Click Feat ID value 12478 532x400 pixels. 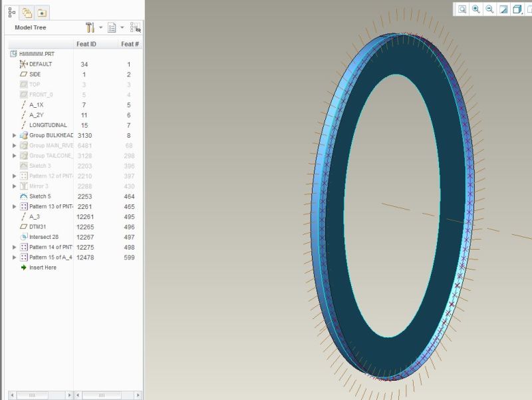click(x=85, y=258)
